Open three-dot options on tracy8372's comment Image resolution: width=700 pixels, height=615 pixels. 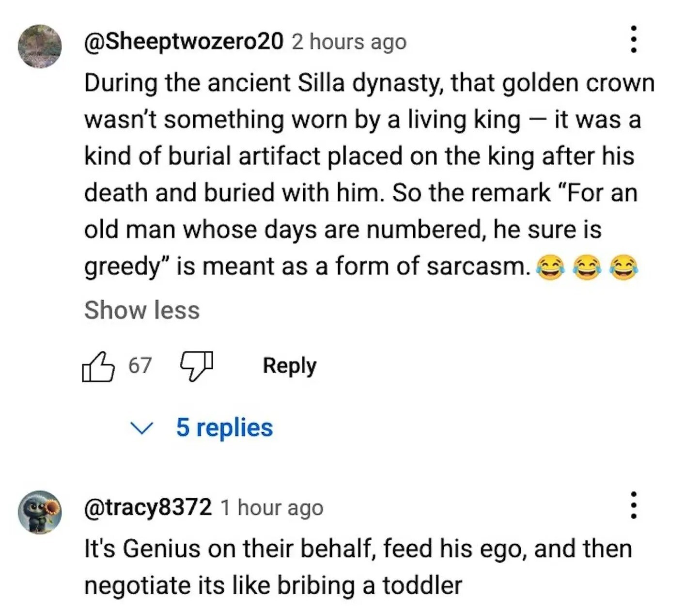[633, 505]
